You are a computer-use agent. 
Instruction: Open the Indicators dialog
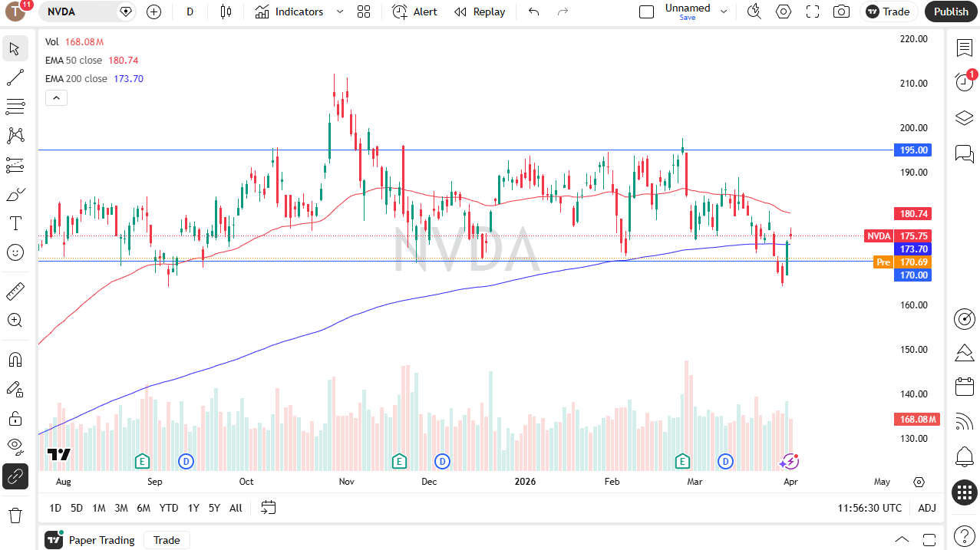click(289, 12)
